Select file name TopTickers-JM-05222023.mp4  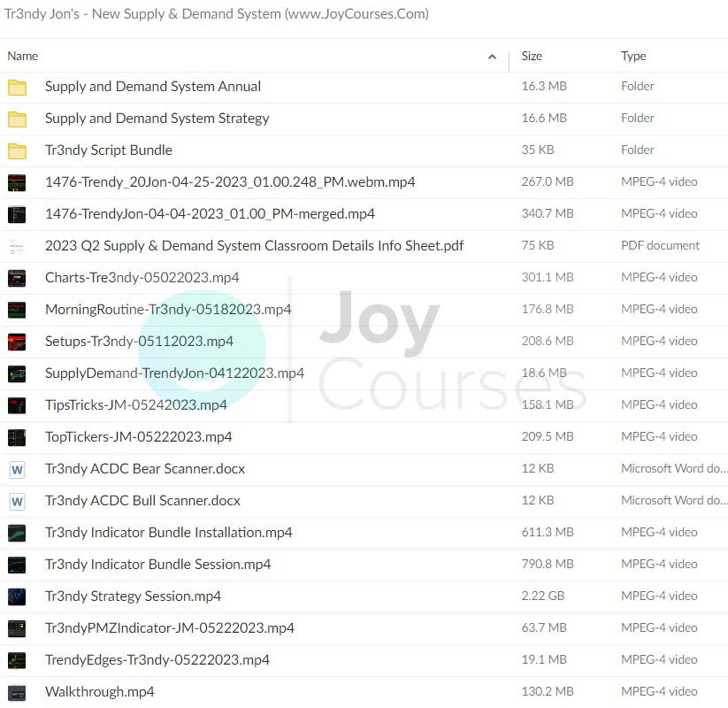tap(138, 436)
